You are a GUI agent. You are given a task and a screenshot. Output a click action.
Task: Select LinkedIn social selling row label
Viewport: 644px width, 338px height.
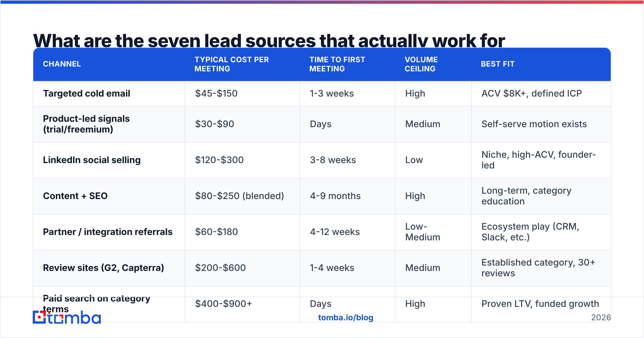pos(92,160)
